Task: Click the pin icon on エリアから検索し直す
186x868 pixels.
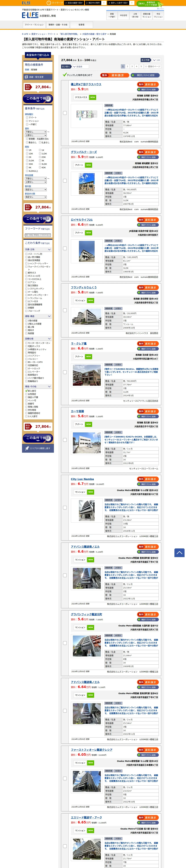Action: [x=27, y=448]
